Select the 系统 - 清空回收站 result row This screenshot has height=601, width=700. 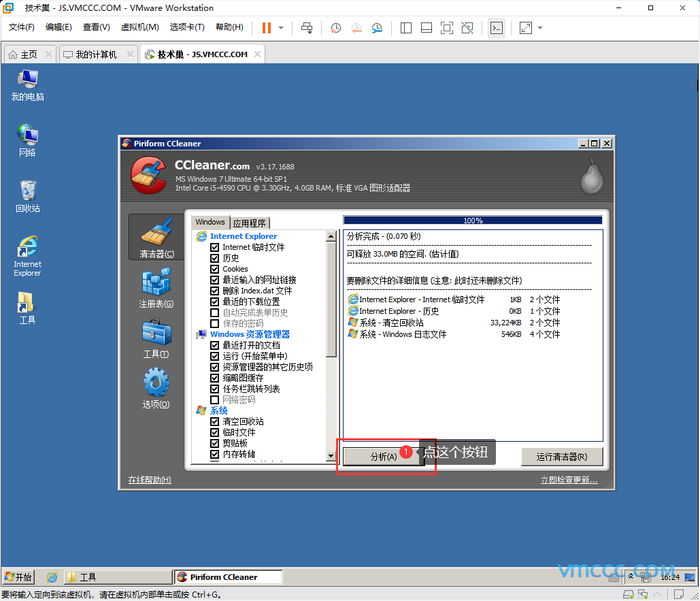click(454, 323)
